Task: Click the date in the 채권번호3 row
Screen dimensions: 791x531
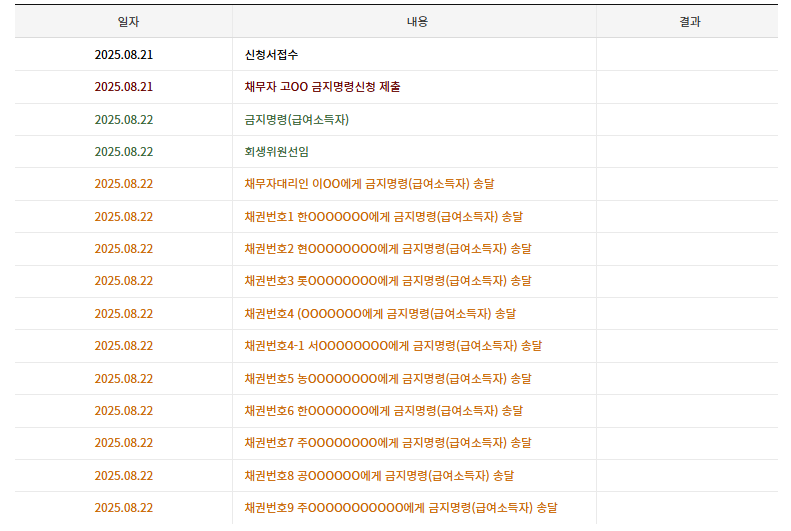Action: point(124,281)
